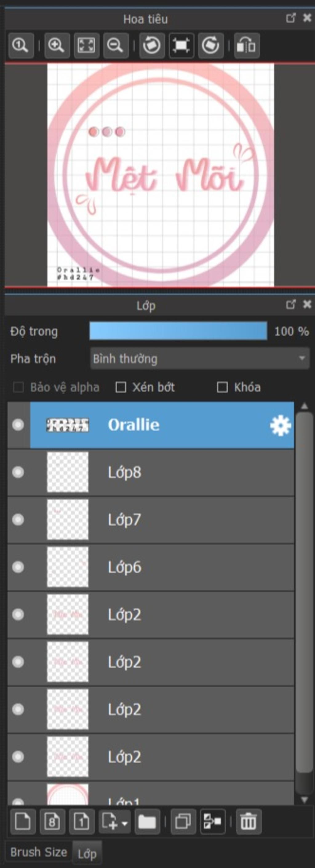Open Orallie layer settings gear

pos(280,426)
